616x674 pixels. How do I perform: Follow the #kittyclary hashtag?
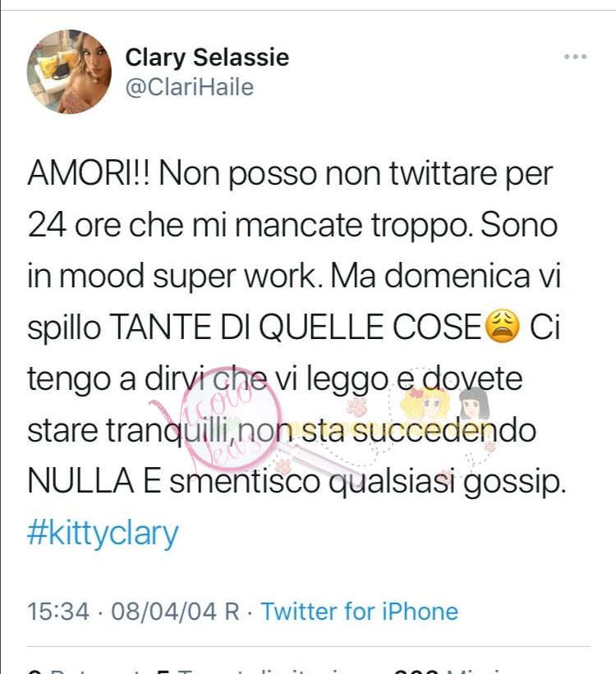point(103,534)
